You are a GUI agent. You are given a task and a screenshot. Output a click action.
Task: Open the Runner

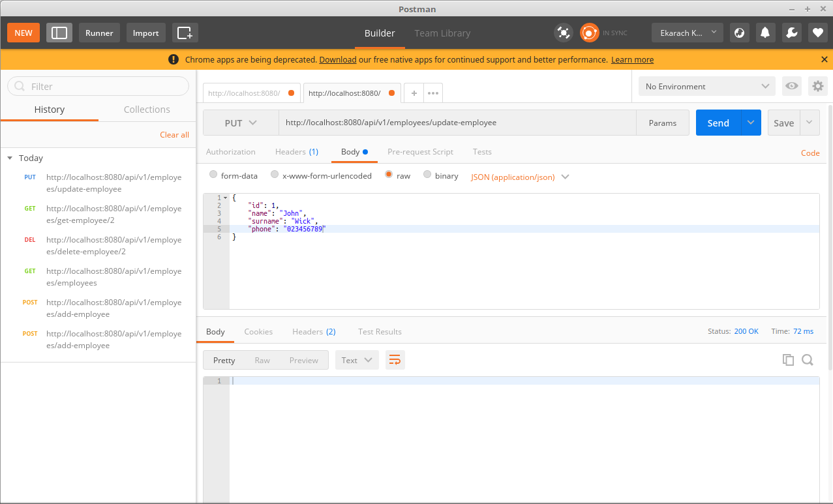point(99,33)
